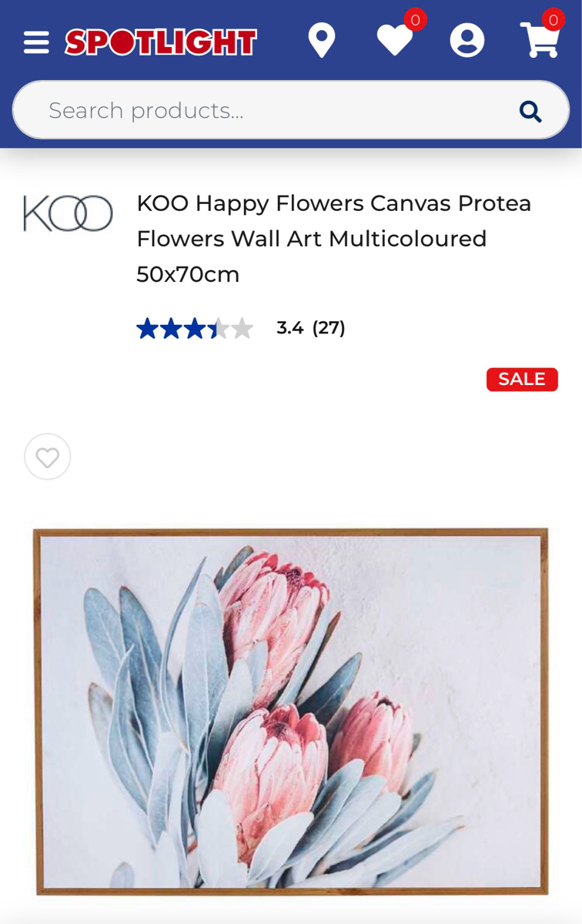The height and width of the screenshot is (924, 582).
Task: Go to Spotlight home via logo
Action: click(x=160, y=42)
